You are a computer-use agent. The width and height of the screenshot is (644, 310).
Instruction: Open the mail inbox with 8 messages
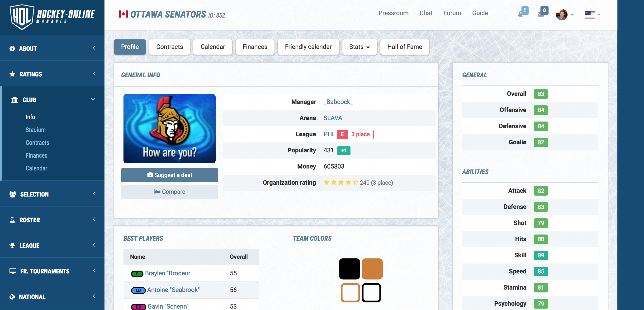coord(543,12)
